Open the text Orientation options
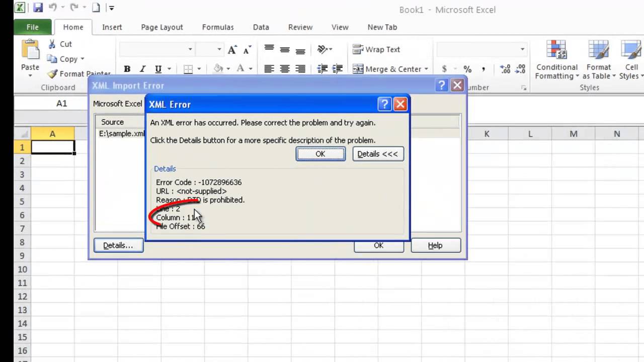The height and width of the screenshot is (362, 644). point(325,49)
